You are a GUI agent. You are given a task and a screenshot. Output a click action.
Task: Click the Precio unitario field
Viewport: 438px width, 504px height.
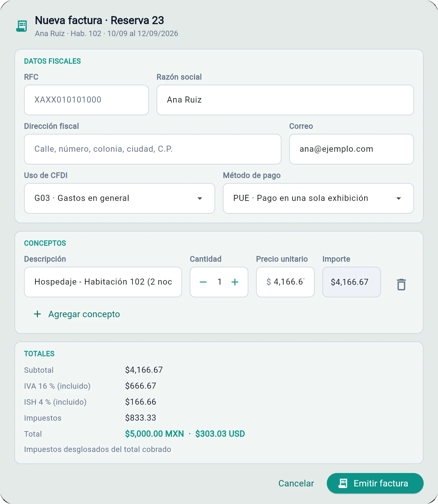pos(285,282)
